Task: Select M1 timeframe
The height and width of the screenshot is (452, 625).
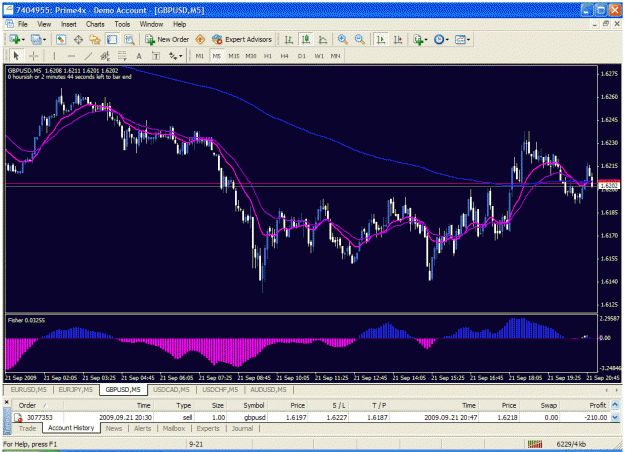Action: 200,56
